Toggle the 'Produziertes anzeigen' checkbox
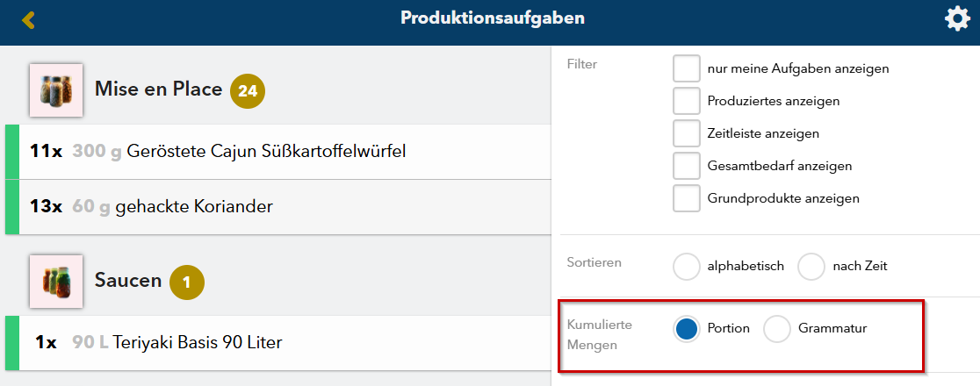 687,101
